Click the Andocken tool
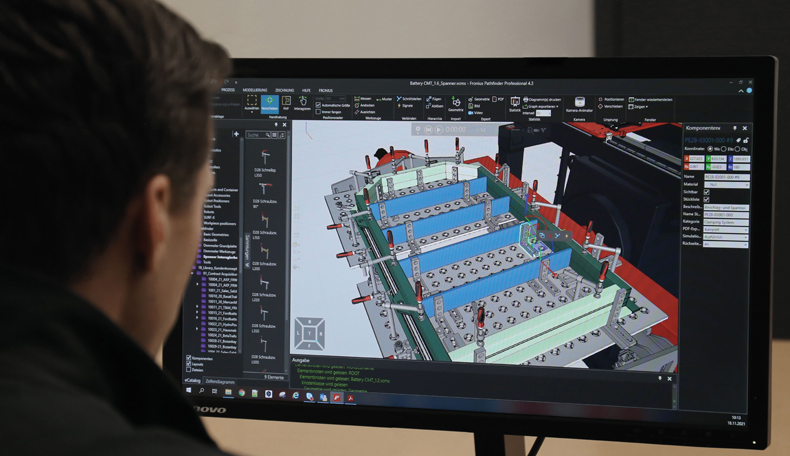Viewport: 790px width, 456px height. coord(365,105)
